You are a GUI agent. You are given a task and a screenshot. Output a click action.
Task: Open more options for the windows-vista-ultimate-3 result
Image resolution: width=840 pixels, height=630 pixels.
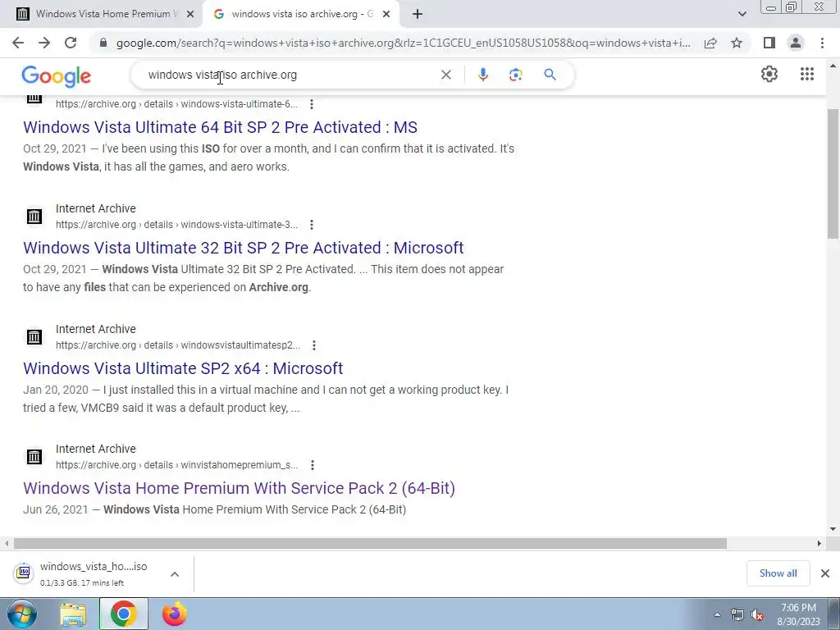pyautogui.click(x=311, y=225)
